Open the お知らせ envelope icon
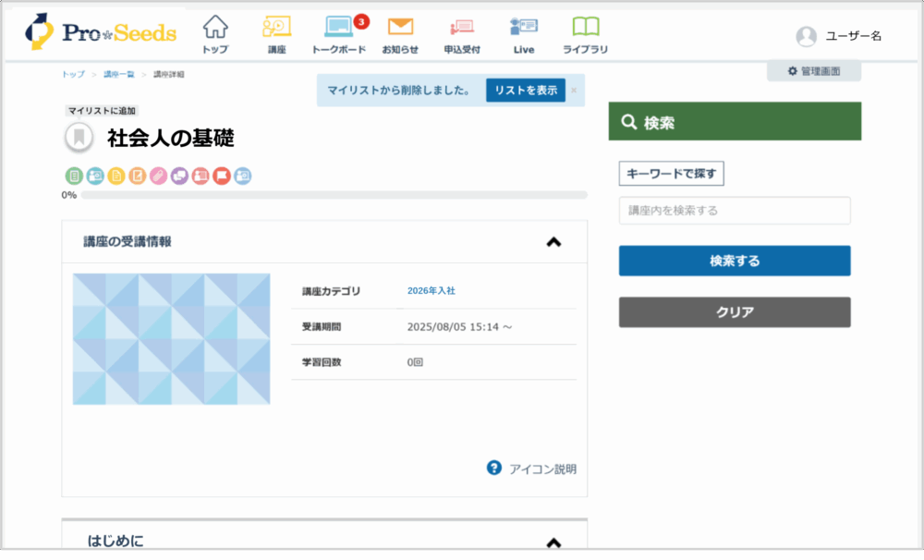 (x=400, y=34)
